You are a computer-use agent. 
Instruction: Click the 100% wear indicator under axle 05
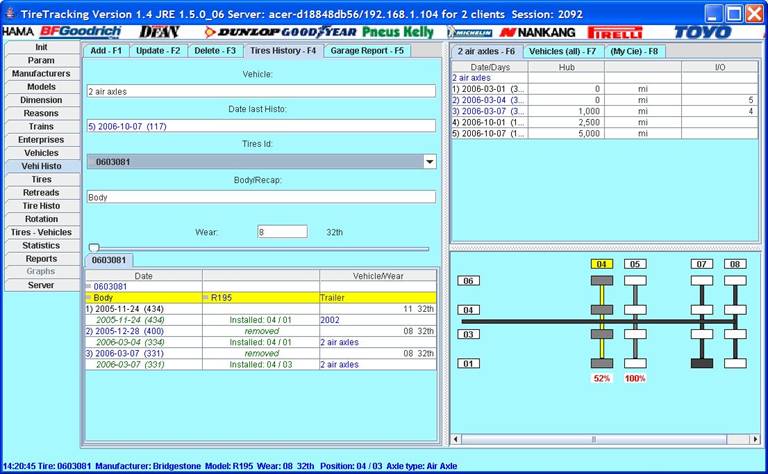pyautogui.click(x=635, y=378)
